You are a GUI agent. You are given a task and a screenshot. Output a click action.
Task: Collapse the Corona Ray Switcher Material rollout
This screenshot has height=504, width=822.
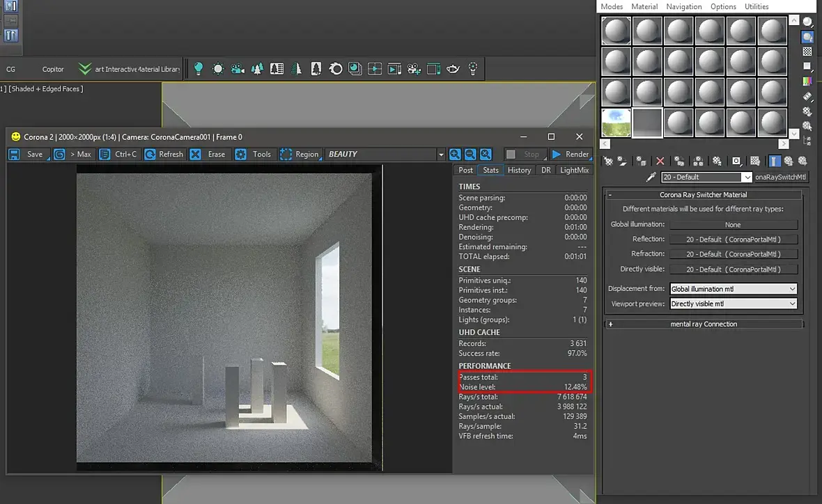704,194
